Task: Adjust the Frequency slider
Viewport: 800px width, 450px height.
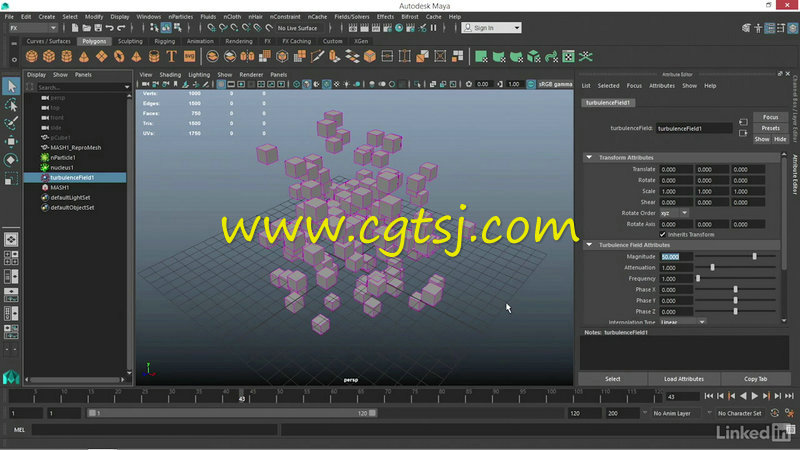Action: point(698,279)
